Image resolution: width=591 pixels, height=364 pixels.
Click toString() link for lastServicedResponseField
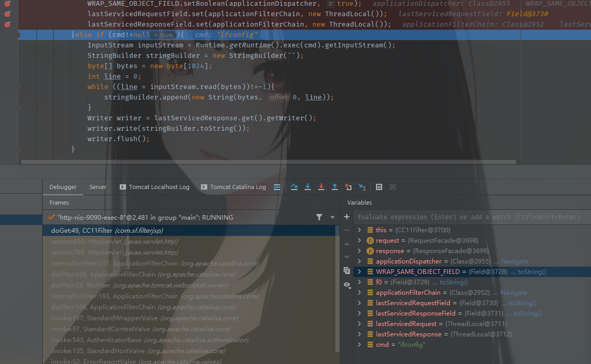tap(527, 313)
